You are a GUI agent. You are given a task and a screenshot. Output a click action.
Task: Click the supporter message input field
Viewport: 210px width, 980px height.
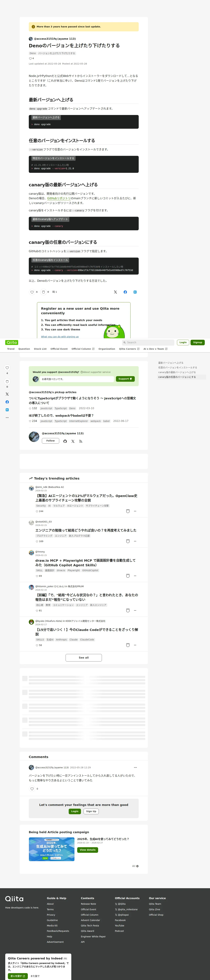(x=77, y=379)
